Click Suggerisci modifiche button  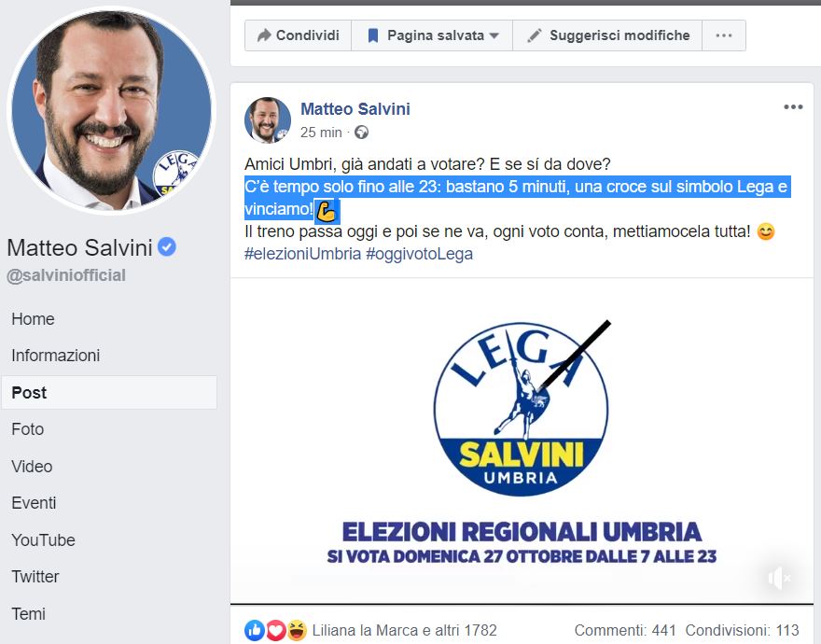(x=607, y=35)
